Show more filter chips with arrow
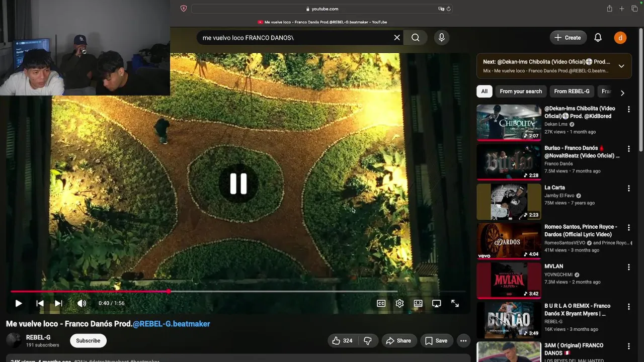 [622, 93]
